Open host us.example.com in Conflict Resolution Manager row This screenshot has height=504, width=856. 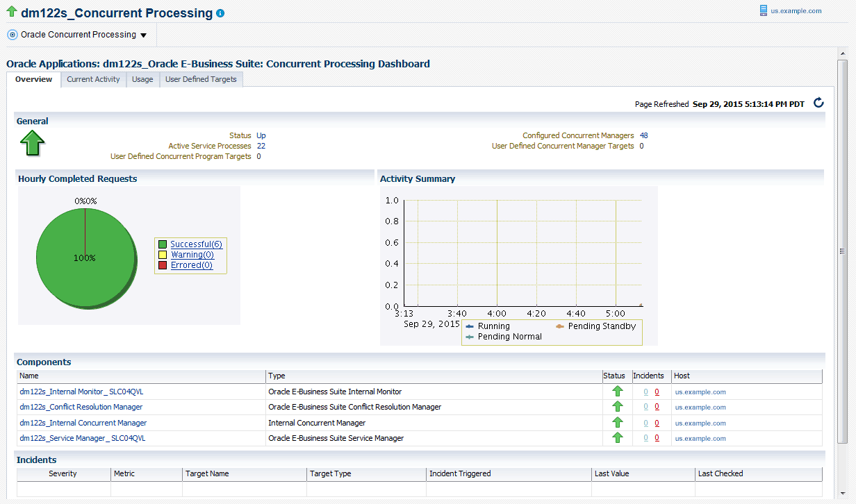point(700,407)
